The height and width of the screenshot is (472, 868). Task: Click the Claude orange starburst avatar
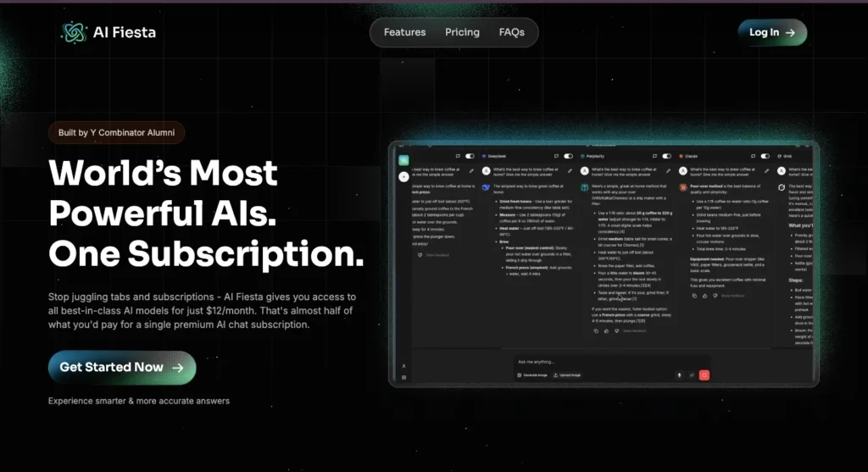click(683, 187)
